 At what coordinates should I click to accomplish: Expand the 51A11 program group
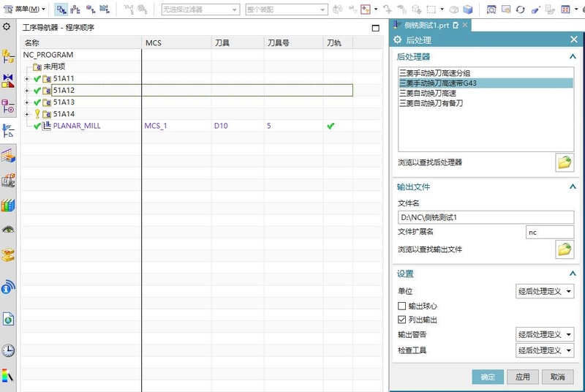(x=27, y=78)
